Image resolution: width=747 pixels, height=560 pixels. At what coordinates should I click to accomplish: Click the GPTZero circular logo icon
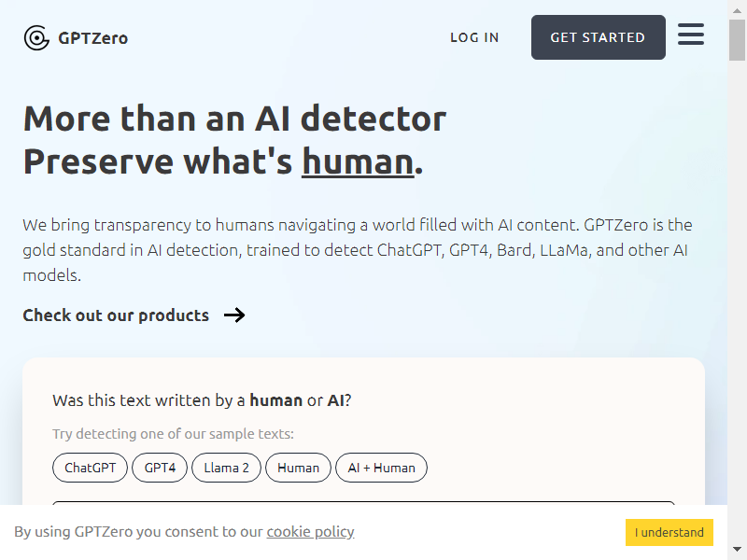pos(35,37)
